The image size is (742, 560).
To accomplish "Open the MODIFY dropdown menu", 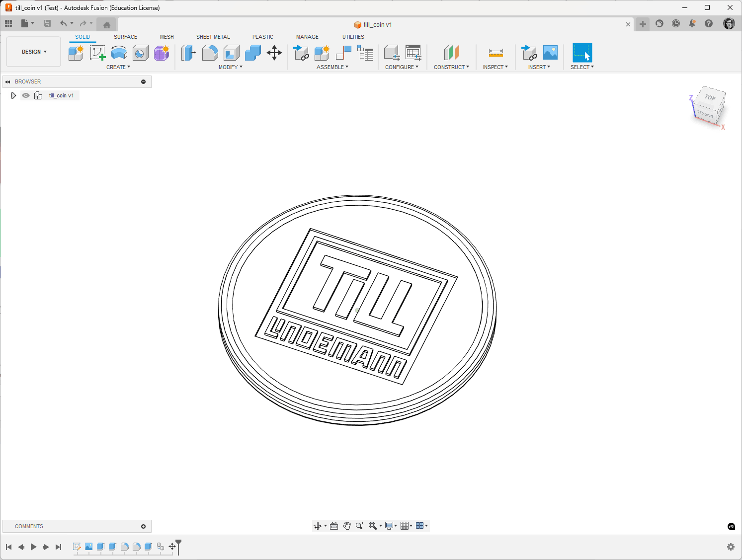I will click(x=231, y=67).
